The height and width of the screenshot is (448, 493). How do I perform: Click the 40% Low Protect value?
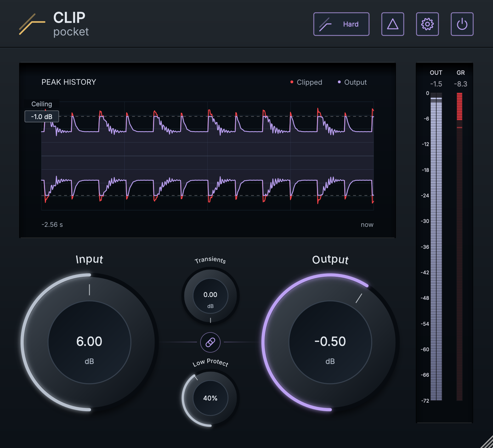[x=210, y=398]
